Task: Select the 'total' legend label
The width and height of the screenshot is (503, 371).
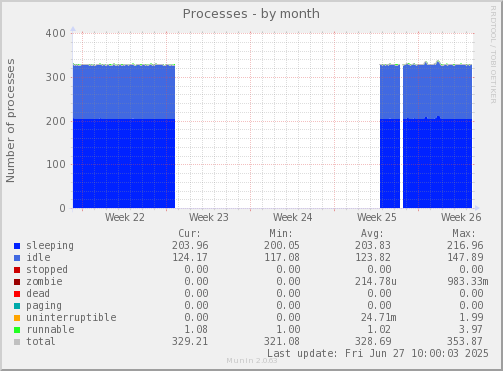Action: [41, 341]
